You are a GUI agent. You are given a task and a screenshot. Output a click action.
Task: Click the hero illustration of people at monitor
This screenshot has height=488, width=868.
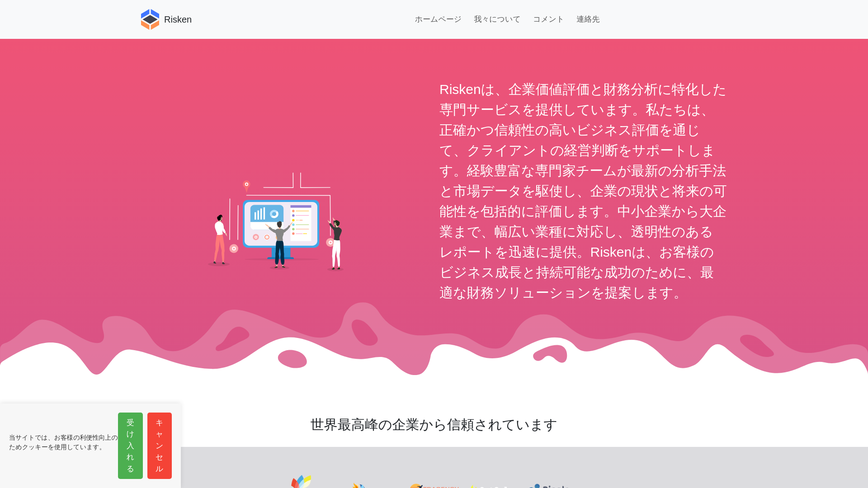click(276, 221)
